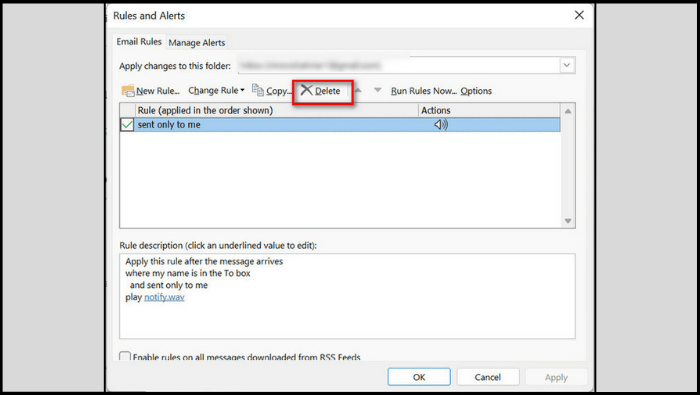Click the Copy rule icon
This screenshot has width=700, height=395.
tap(258, 90)
